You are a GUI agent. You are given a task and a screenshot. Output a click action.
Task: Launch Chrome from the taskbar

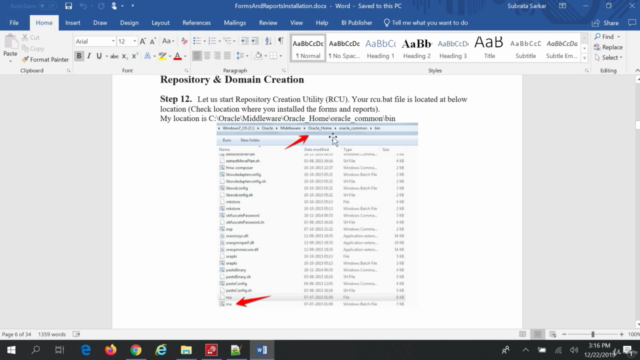click(x=136, y=350)
